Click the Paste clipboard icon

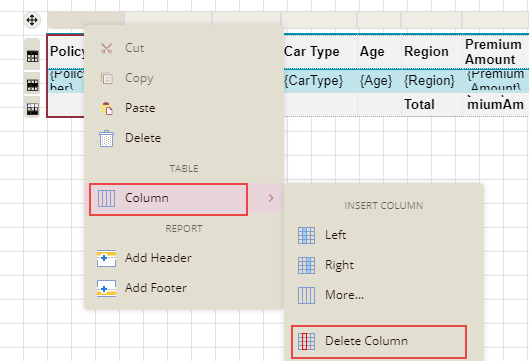107,108
